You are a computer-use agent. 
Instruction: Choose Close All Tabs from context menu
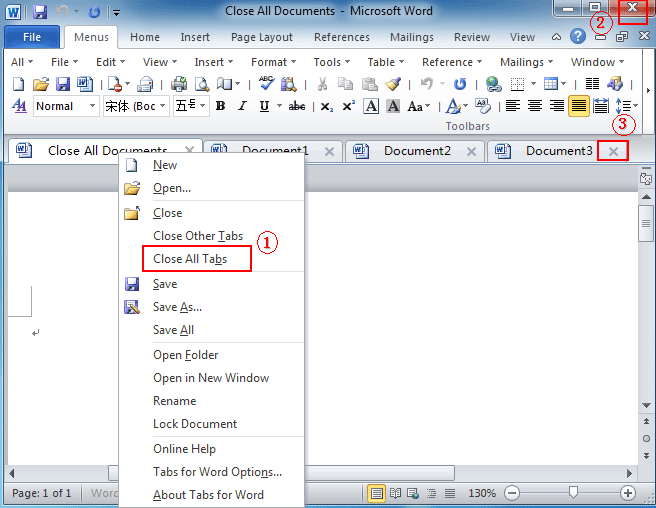190,259
